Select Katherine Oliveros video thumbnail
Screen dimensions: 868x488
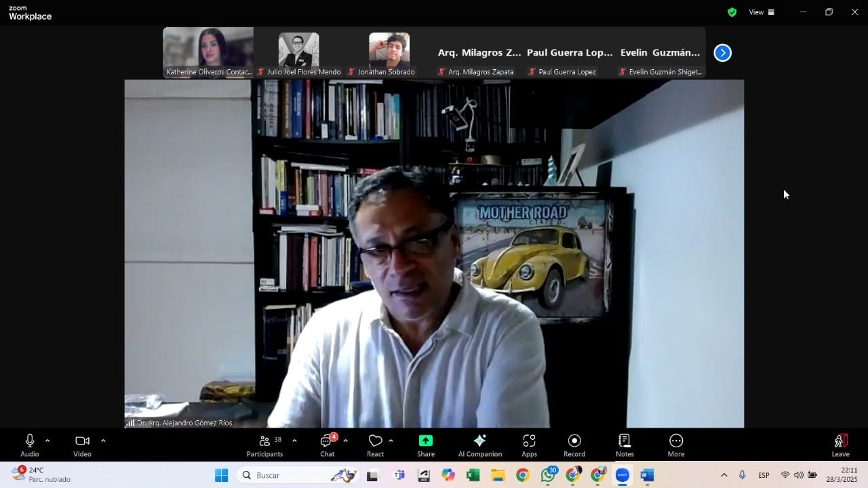[208, 52]
